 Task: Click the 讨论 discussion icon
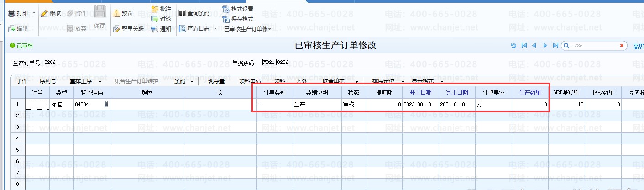155,19
